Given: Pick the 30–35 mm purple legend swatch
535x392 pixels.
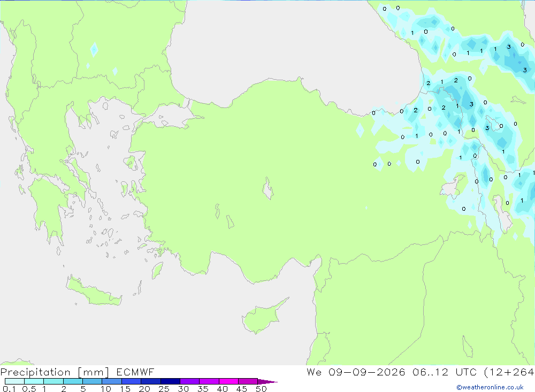Looking at the screenshot, I should (x=189, y=381).
